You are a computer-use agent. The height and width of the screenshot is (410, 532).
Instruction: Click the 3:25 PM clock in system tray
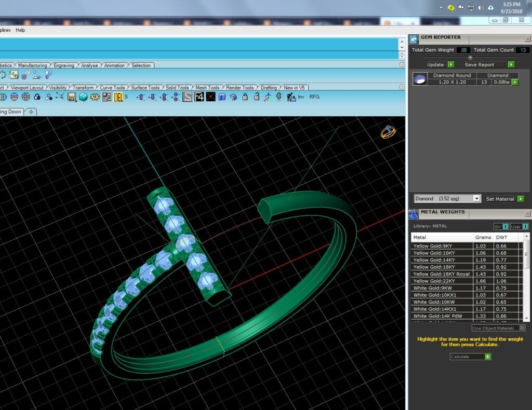click(511, 4)
